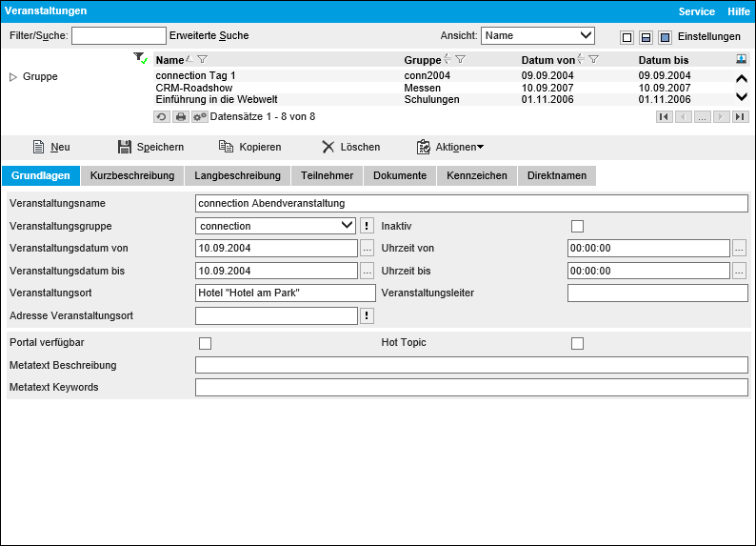The image size is (756, 546).
Task: Open Einstellungen
Action: [708, 36]
